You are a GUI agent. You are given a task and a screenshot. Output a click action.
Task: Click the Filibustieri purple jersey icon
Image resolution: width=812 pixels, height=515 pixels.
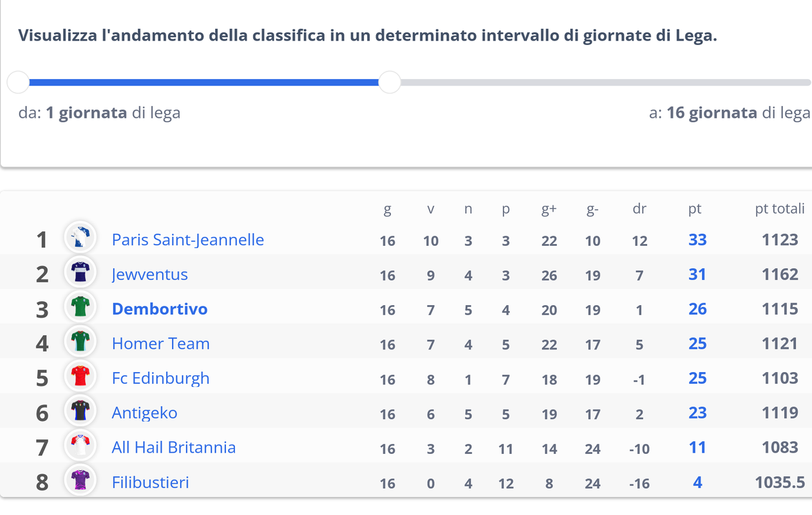point(80,482)
